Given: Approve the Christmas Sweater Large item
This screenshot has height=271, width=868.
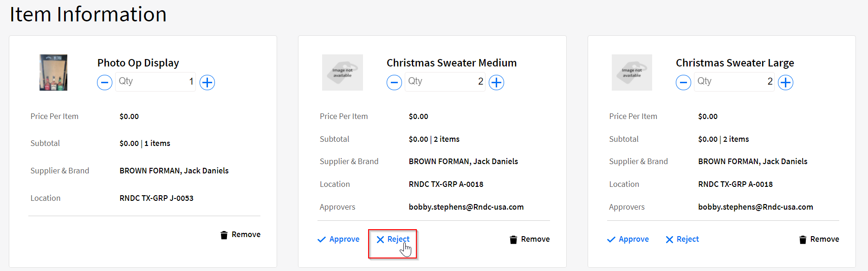Looking at the screenshot, I should pyautogui.click(x=633, y=239).
